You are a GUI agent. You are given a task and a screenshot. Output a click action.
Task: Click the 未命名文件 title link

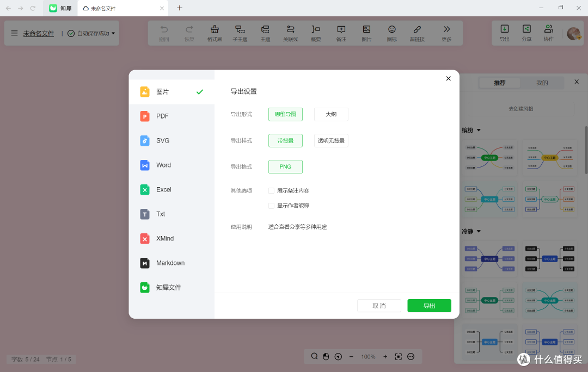pos(39,33)
